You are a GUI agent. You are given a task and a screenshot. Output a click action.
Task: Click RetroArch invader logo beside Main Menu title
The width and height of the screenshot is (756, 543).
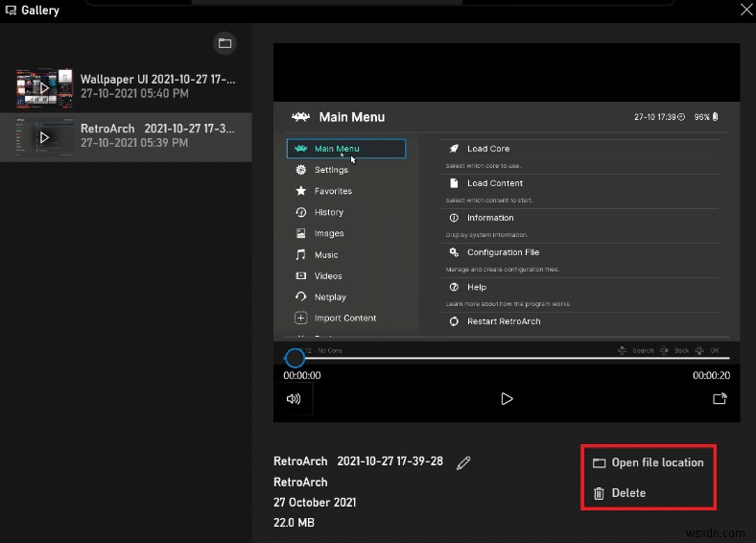(x=300, y=117)
